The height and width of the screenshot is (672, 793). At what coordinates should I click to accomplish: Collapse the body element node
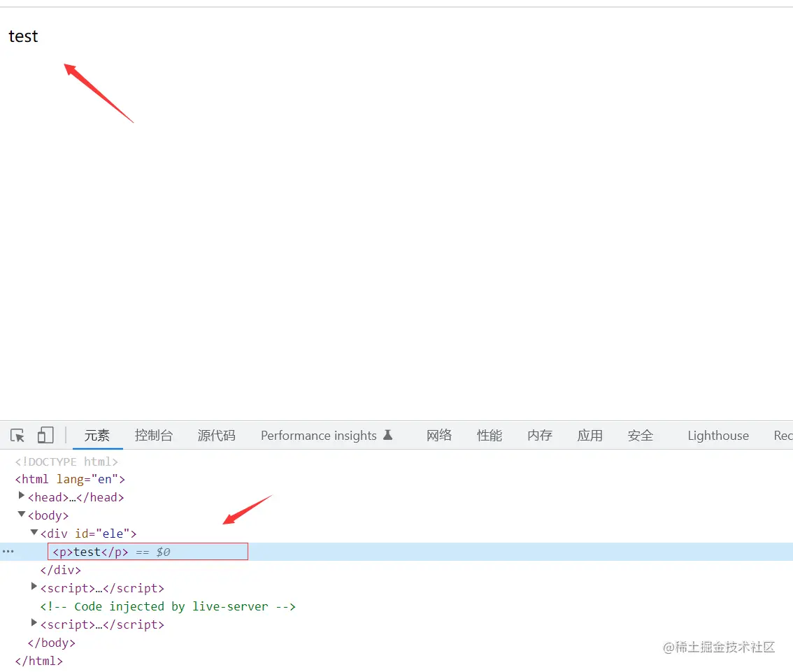(x=21, y=514)
